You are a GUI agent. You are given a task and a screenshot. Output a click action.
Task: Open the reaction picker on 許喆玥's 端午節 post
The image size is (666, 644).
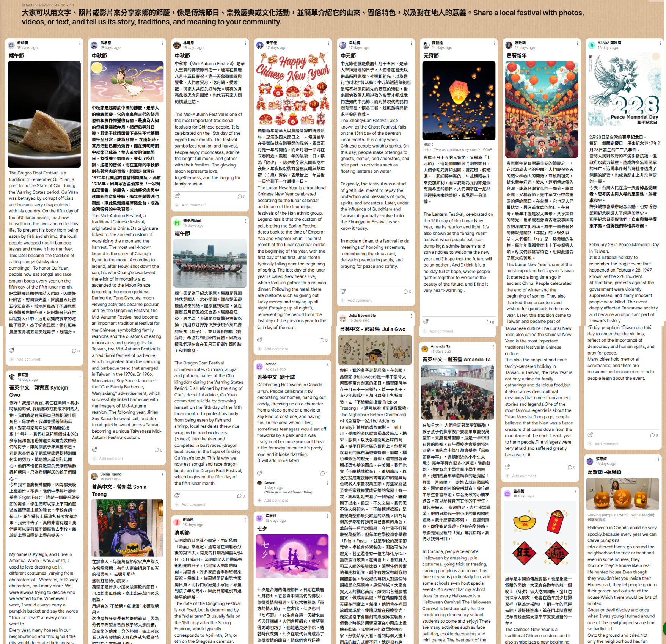tap(11, 350)
